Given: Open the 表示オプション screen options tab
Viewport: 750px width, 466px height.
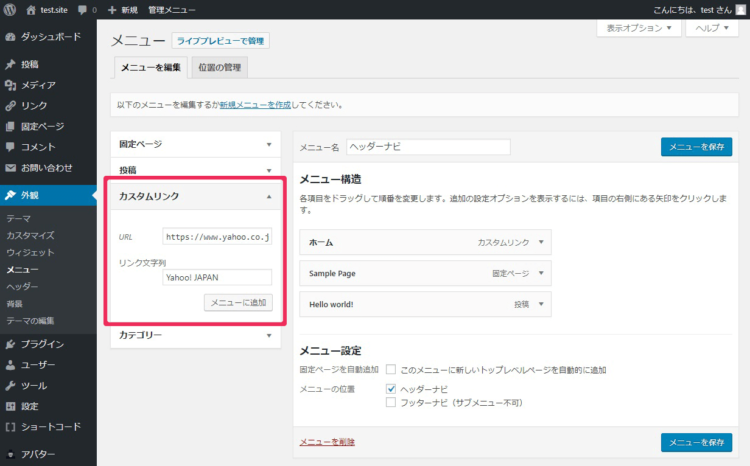Looking at the screenshot, I should click(x=640, y=29).
